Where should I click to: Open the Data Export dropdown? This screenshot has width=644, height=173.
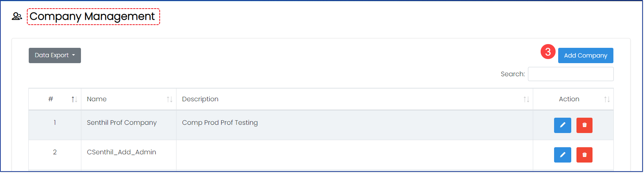pyautogui.click(x=55, y=55)
